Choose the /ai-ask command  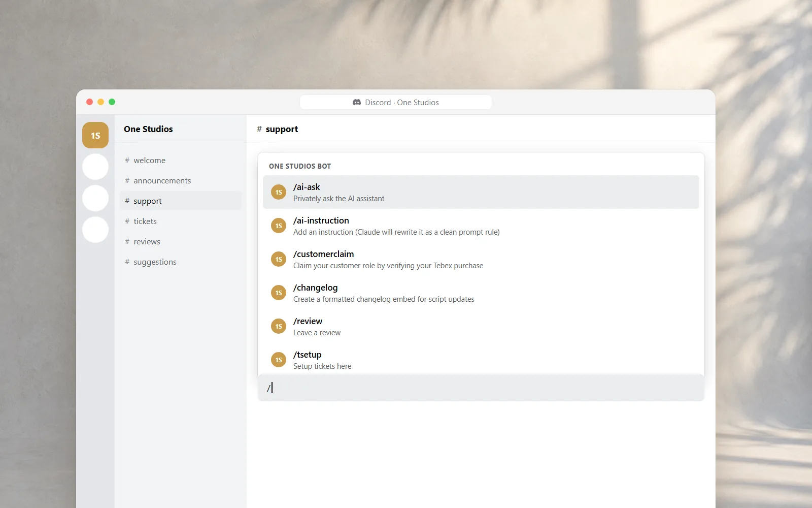[x=481, y=192]
